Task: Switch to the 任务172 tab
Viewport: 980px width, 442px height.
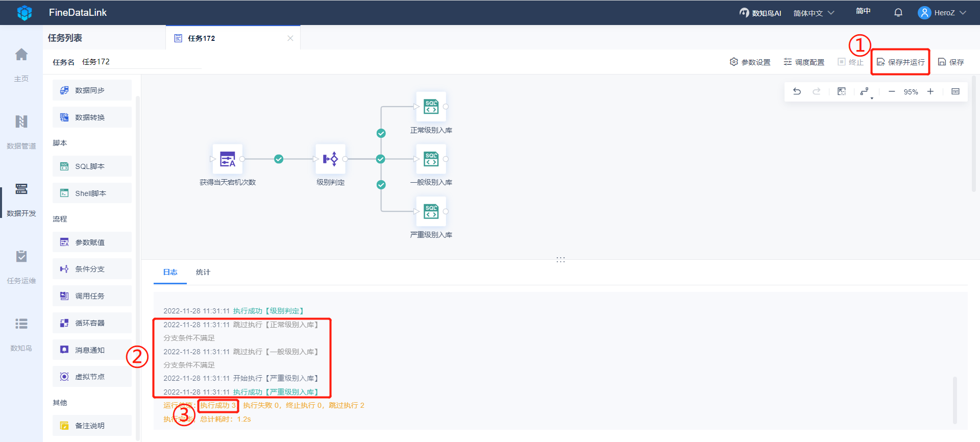Action: coord(233,38)
